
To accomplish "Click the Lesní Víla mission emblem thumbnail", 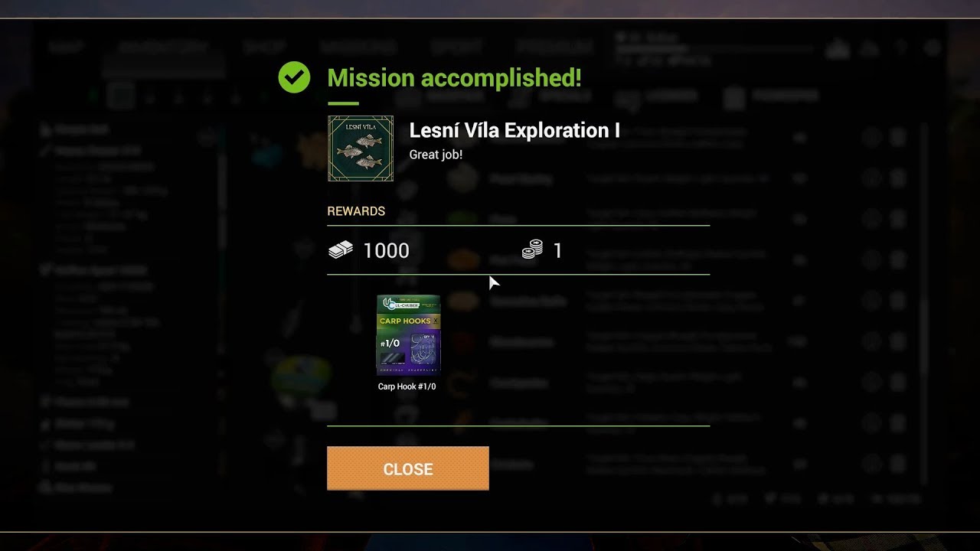I will pos(361,148).
